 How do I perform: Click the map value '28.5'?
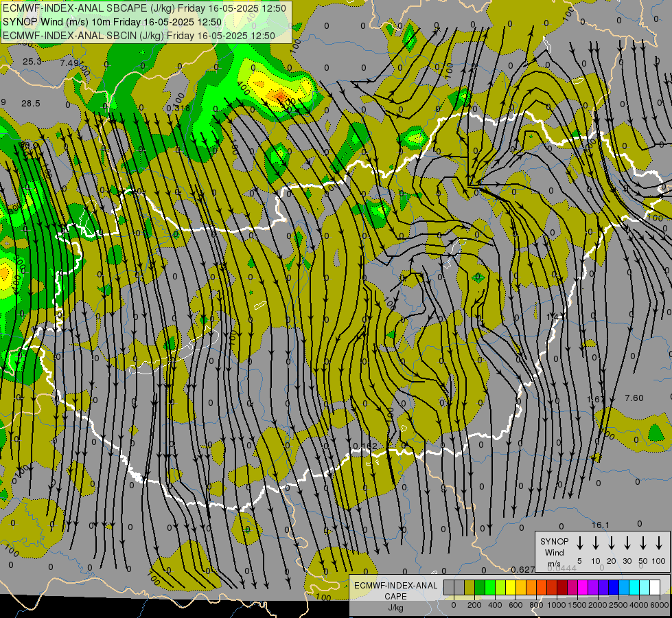(31, 104)
